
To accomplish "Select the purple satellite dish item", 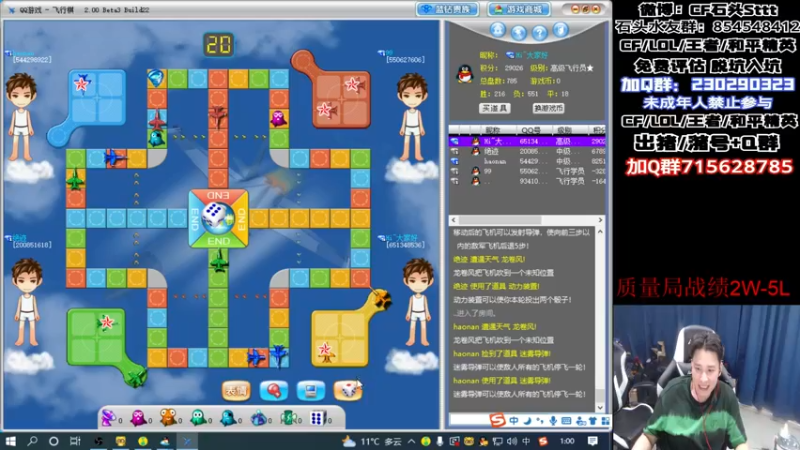I will click(109, 418).
